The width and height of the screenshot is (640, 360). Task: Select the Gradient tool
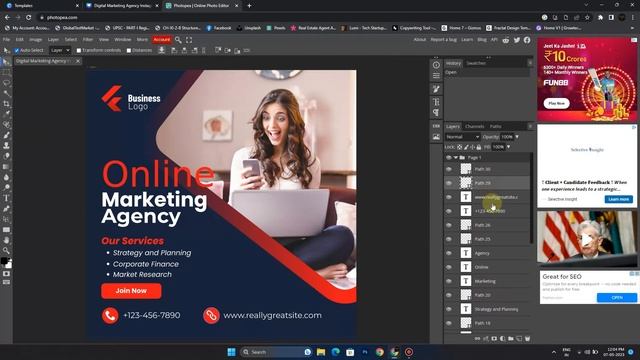pos(6,167)
